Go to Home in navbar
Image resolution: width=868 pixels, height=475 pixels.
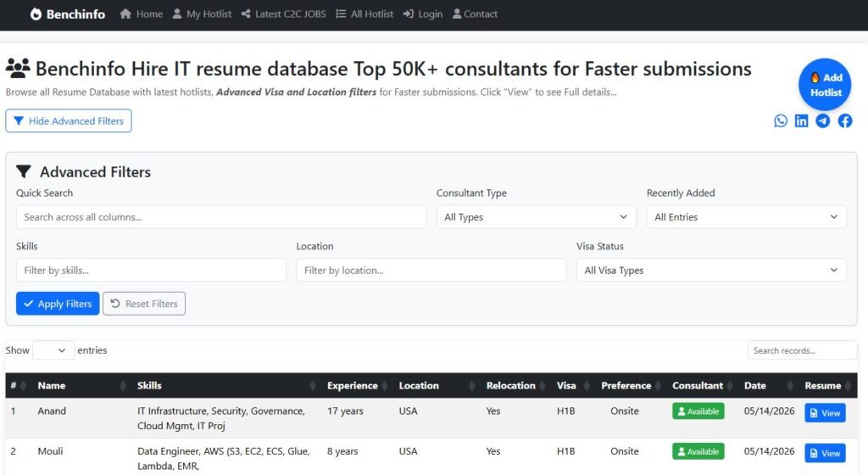(142, 14)
